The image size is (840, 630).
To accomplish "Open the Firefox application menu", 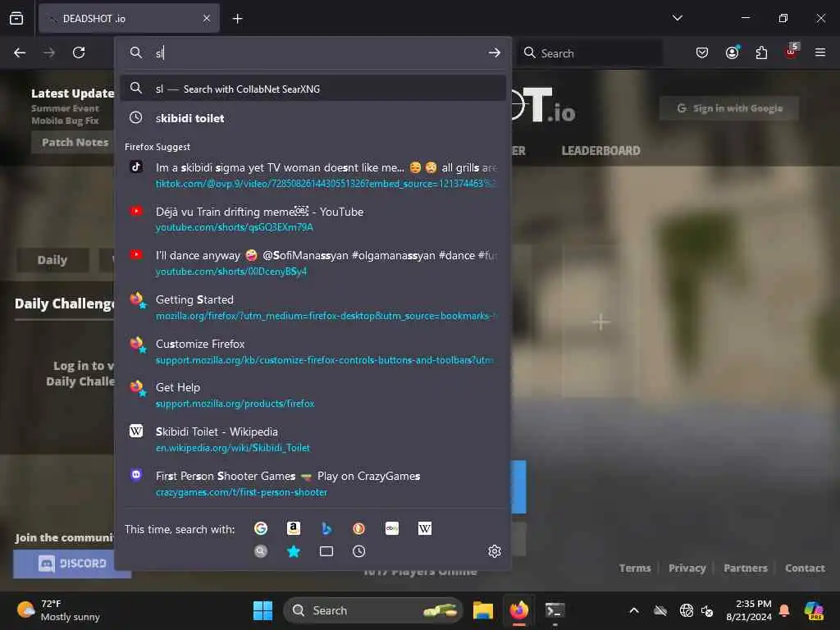I will point(820,52).
